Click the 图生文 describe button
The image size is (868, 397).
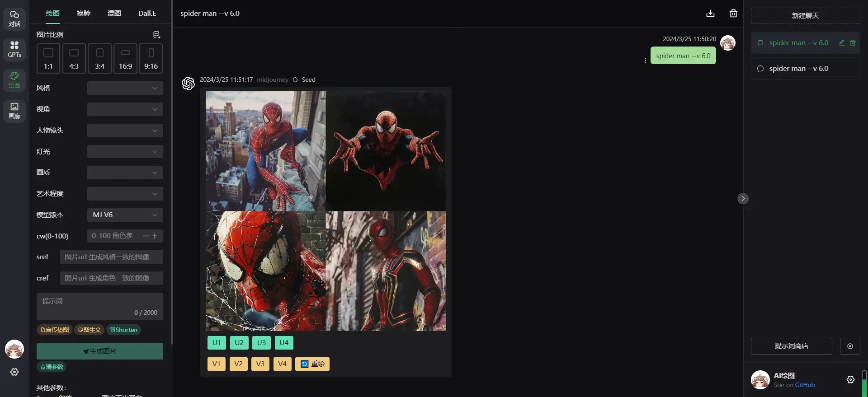click(x=90, y=330)
